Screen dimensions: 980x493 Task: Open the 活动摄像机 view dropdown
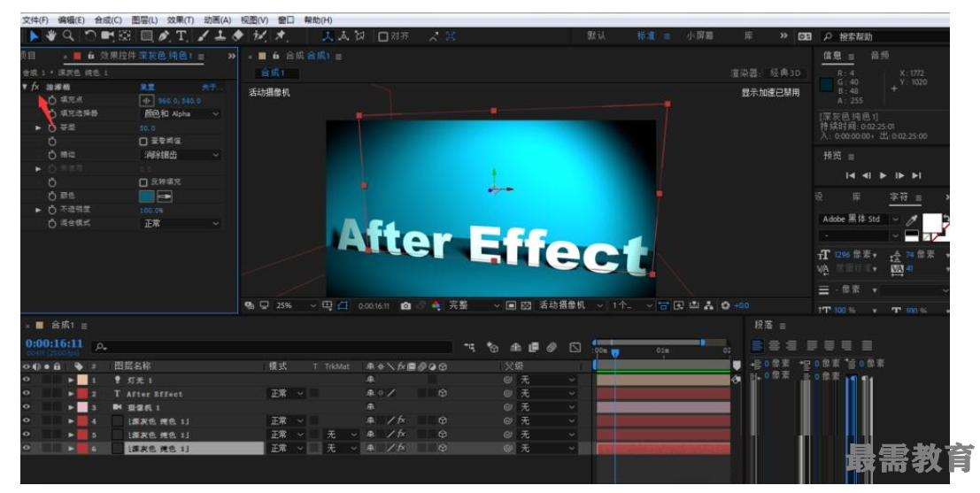tap(570, 305)
